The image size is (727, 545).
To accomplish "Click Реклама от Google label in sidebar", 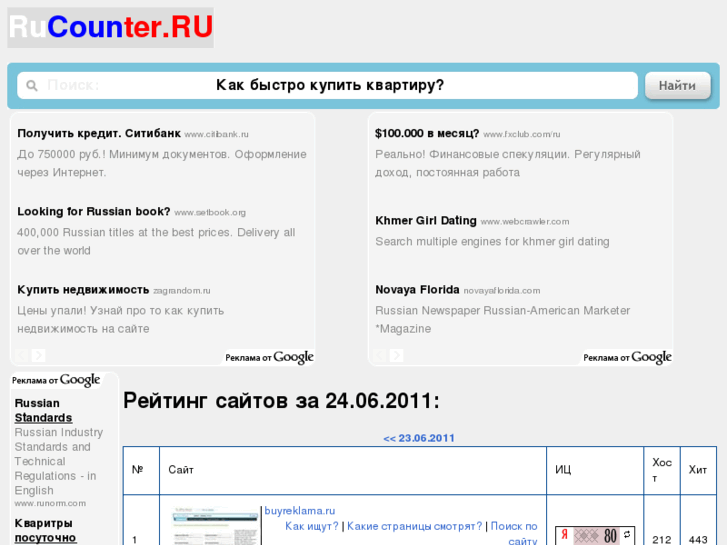I will point(56,380).
